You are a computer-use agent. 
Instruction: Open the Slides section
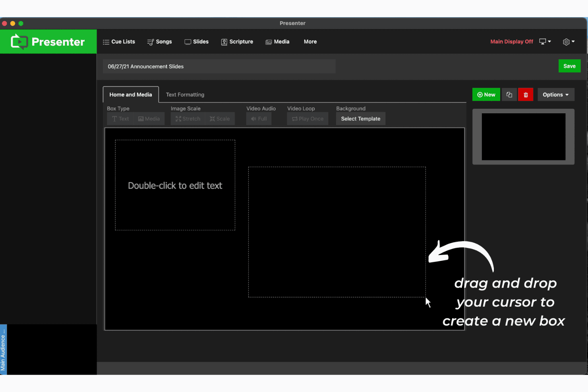tap(196, 42)
